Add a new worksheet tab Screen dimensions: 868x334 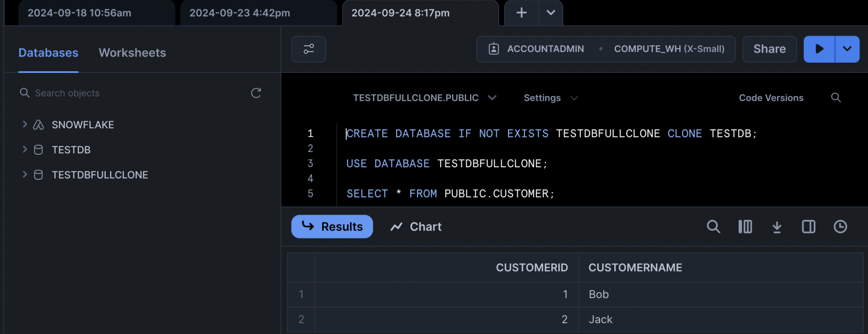tap(522, 12)
